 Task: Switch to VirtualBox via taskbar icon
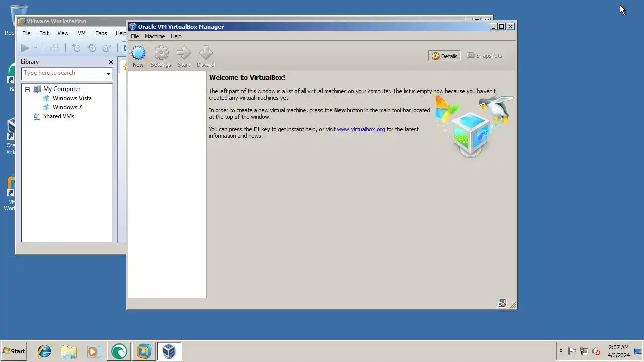tap(169, 351)
